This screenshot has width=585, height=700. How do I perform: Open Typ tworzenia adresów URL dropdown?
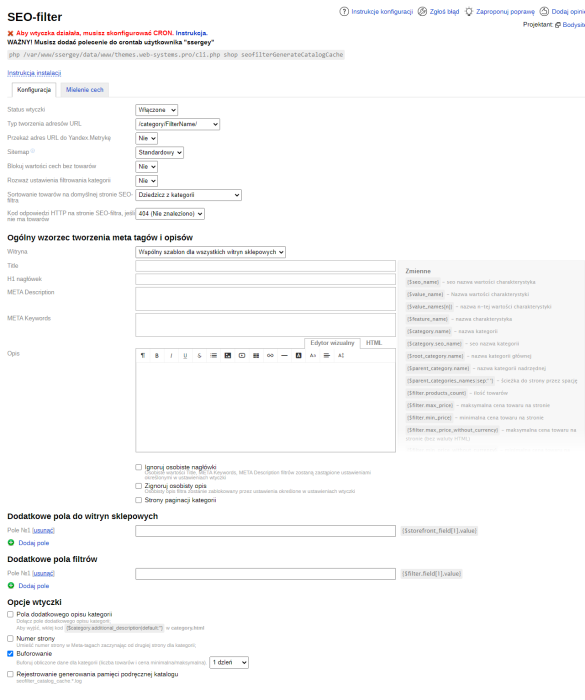click(x=177, y=124)
